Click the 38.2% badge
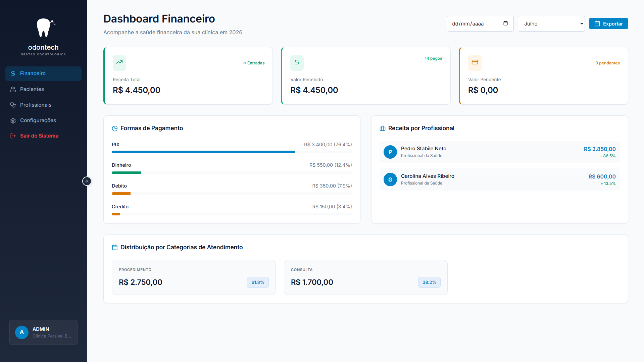 429,282
